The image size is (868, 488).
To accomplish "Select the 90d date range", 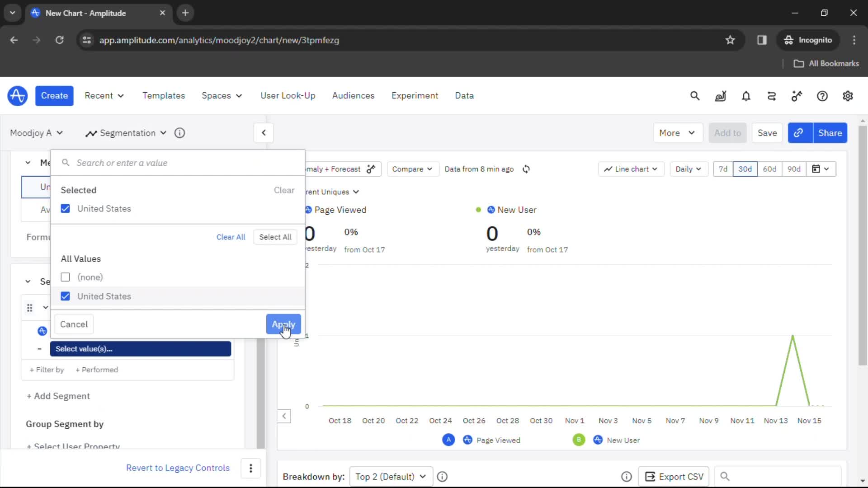I will click(794, 169).
